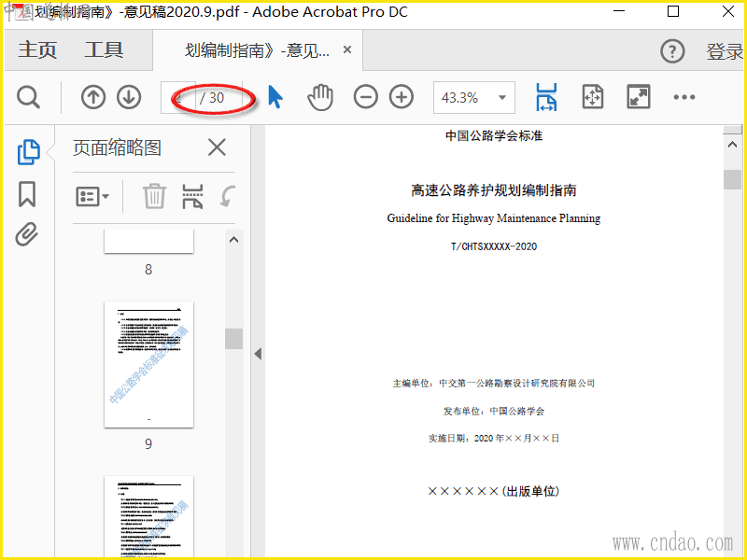The image size is (747, 560).
Task: Click thumbnail label number 8
Action: tap(148, 270)
